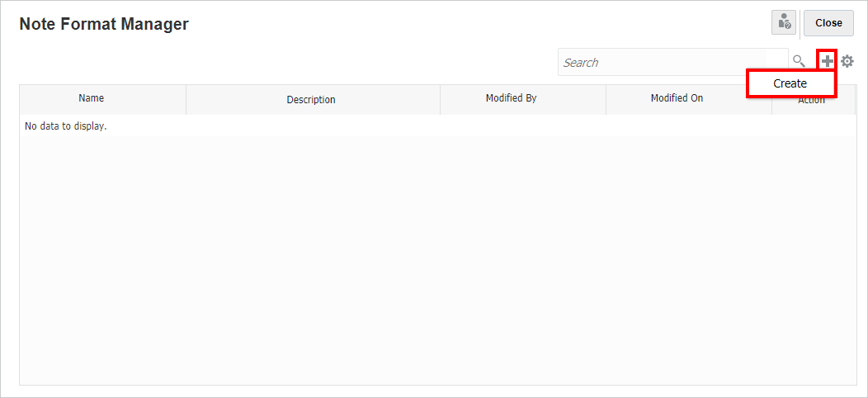This screenshot has height=398, width=868.
Task: Open the gear actions menu
Action: click(847, 61)
